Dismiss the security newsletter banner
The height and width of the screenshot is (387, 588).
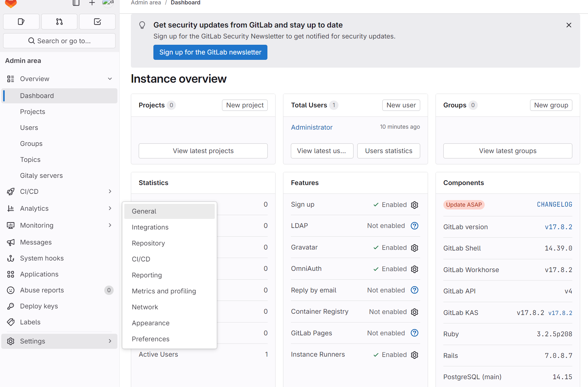[x=569, y=25]
